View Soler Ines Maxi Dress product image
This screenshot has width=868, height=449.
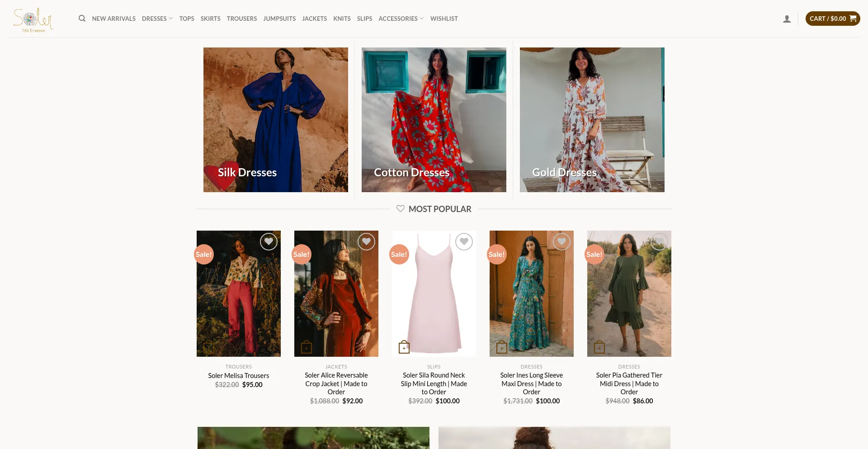click(x=532, y=294)
